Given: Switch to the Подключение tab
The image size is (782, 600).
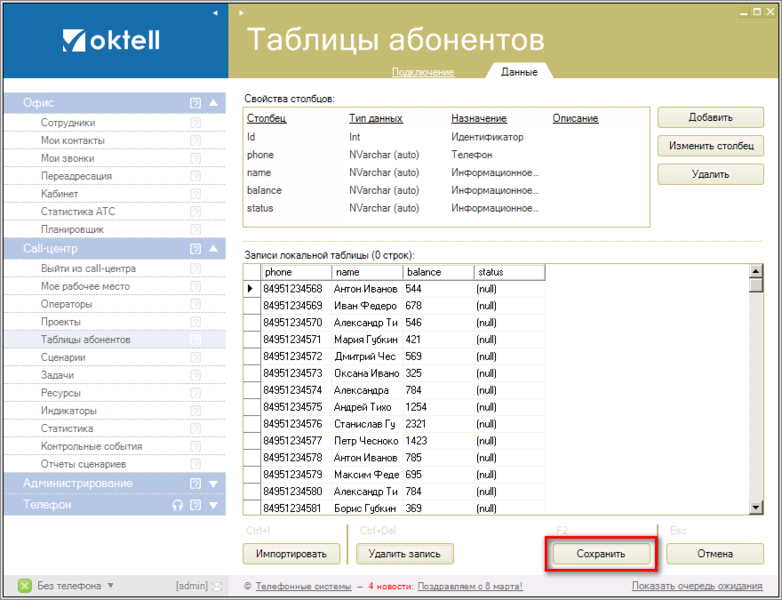Looking at the screenshot, I should 422,72.
